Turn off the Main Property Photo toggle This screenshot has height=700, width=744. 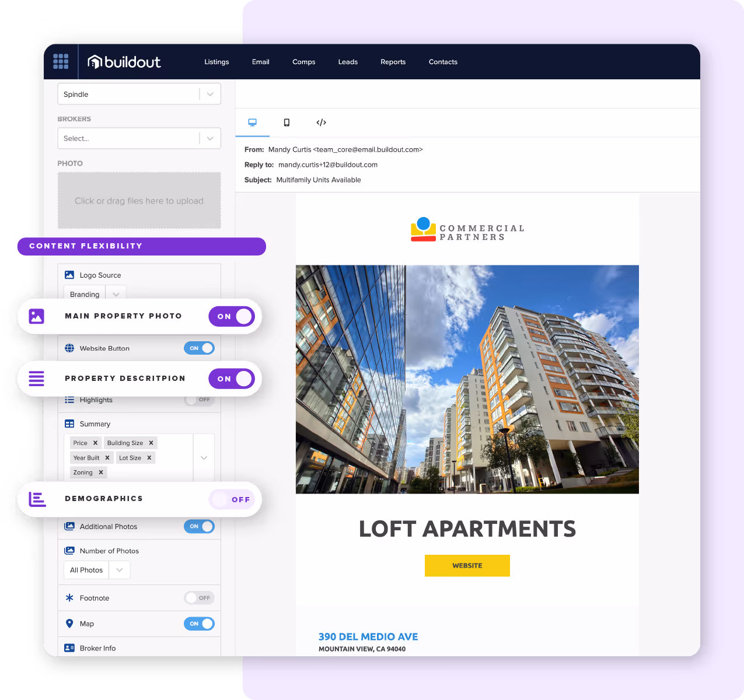pos(232,316)
